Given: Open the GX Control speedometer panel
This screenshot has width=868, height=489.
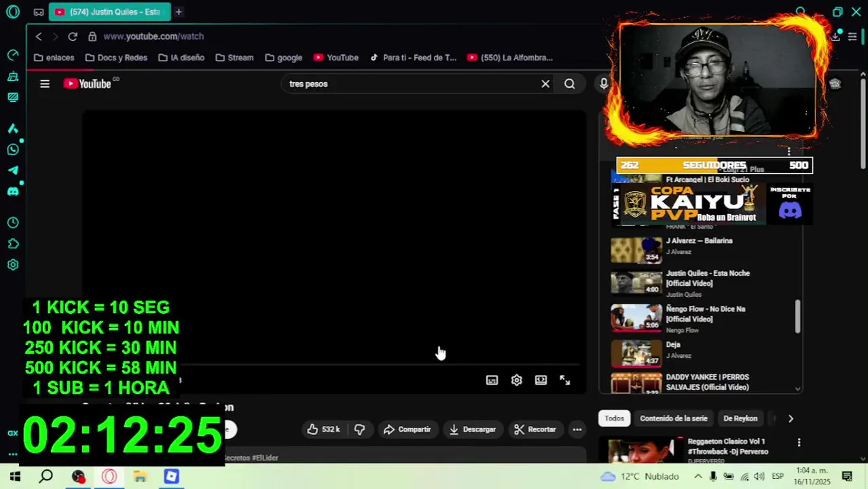Looking at the screenshot, I should (x=13, y=55).
